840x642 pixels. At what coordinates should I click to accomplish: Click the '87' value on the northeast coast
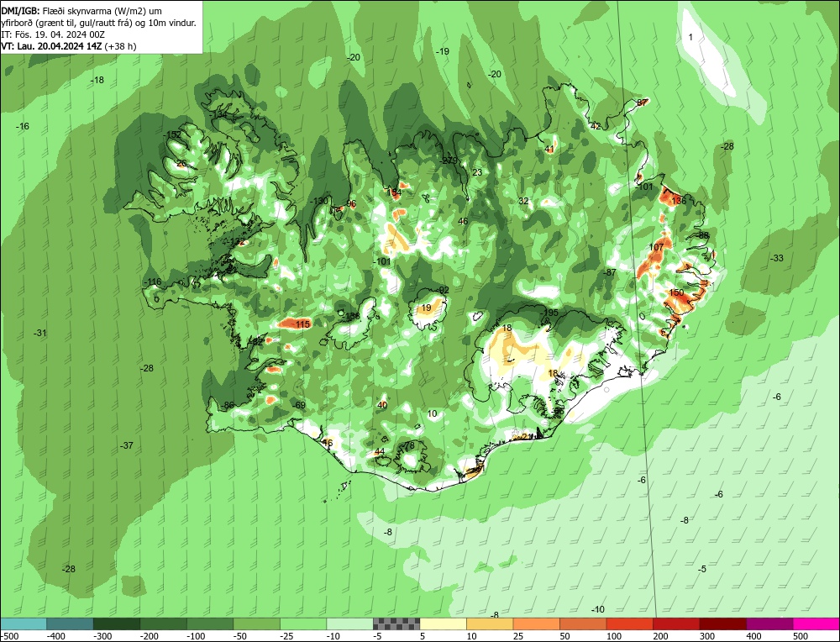click(x=643, y=103)
